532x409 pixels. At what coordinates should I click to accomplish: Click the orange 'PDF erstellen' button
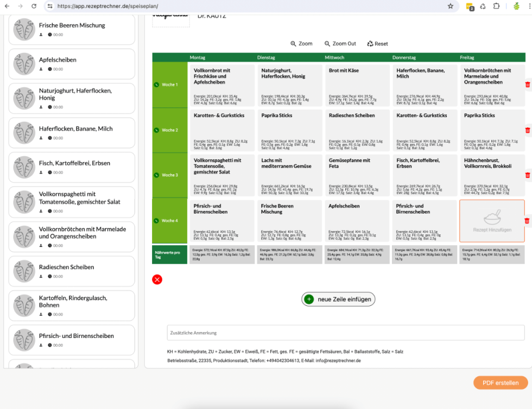(499, 382)
